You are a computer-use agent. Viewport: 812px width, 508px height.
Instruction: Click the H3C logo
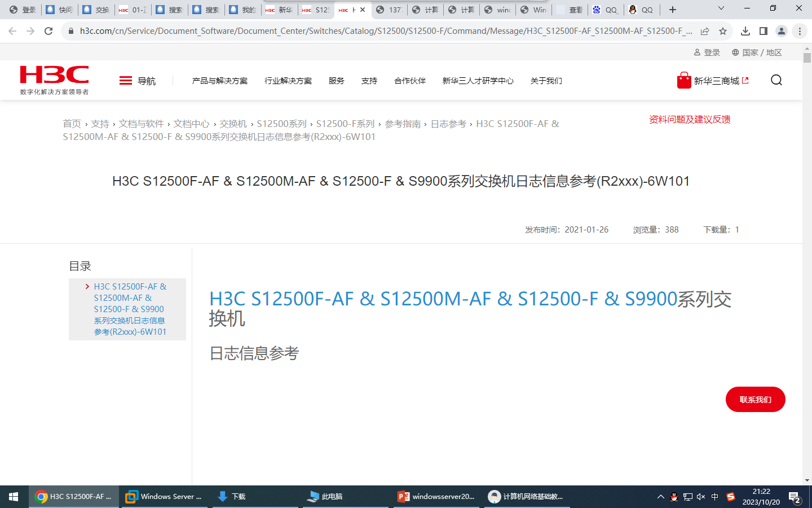coord(54,80)
